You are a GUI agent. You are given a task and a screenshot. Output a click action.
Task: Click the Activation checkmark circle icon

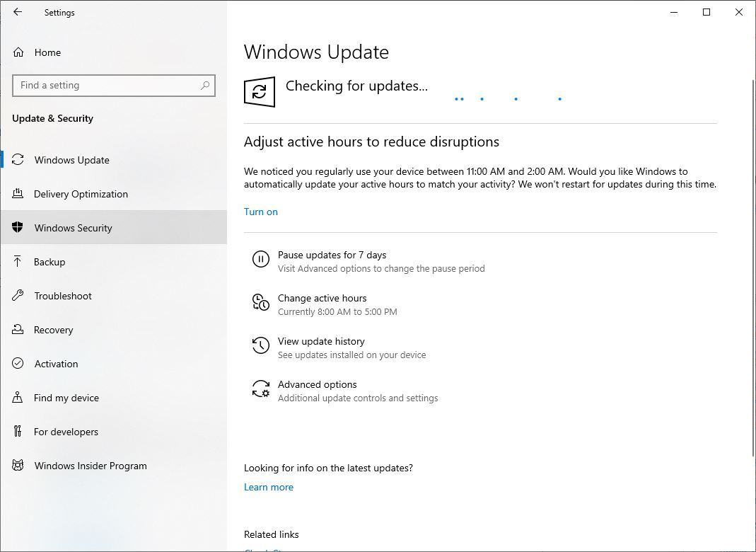pos(18,363)
